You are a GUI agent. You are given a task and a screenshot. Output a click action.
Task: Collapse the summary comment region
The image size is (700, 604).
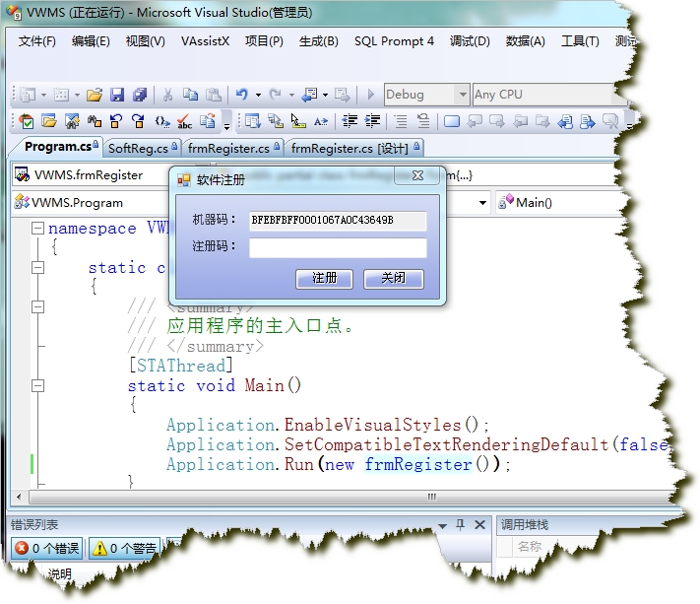pyautogui.click(x=38, y=306)
